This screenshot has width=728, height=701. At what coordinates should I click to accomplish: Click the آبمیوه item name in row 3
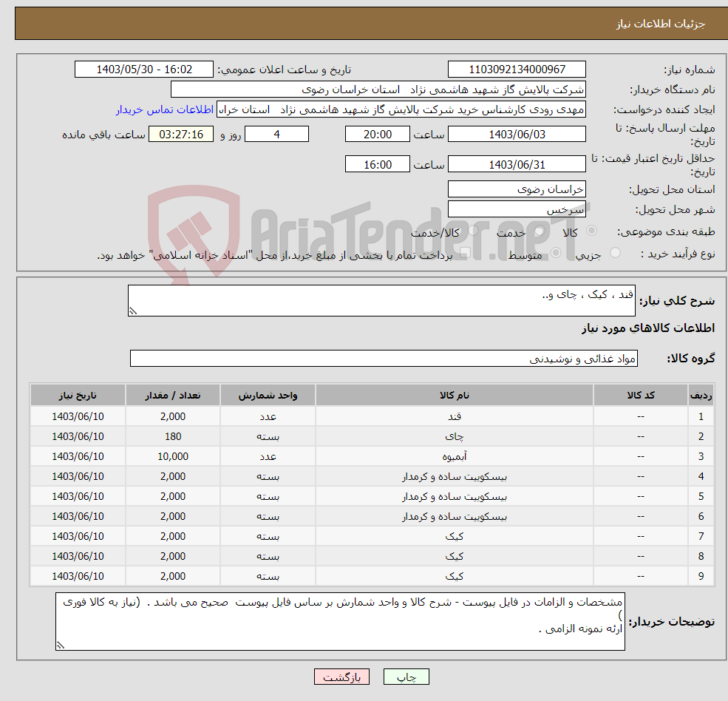click(454, 456)
